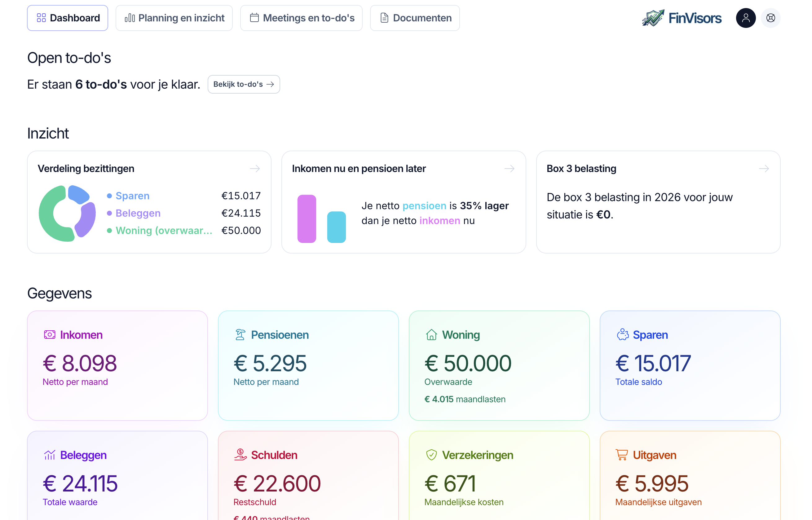Click the help lifebuoy icon
Screen dimensions: 812x520
(770, 18)
